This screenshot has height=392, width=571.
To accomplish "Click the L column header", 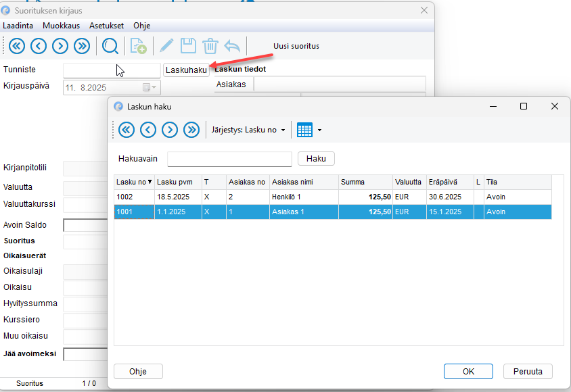I will 478,182.
